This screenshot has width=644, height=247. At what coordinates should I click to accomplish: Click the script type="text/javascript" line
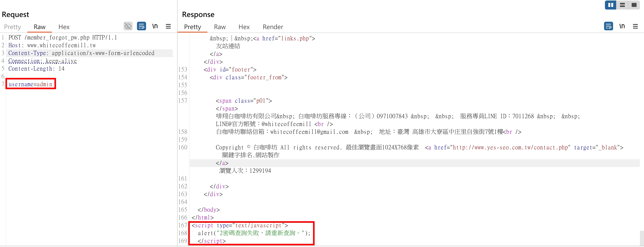pyautogui.click(x=240, y=225)
